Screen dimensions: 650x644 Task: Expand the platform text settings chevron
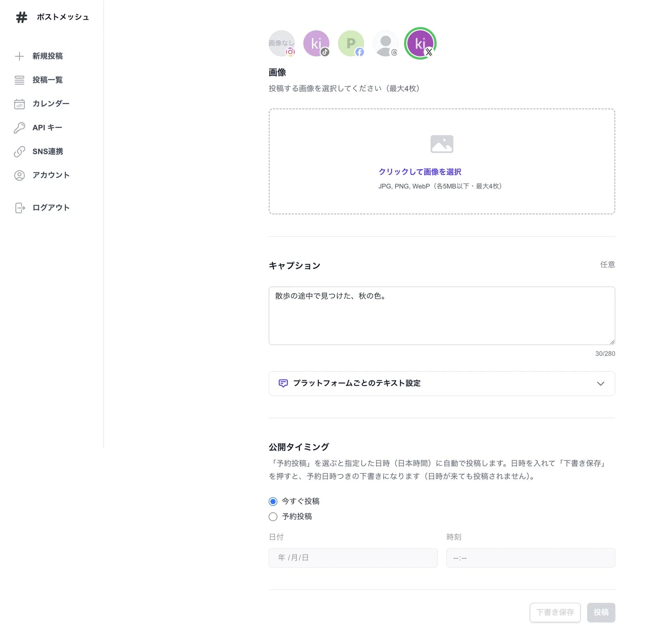(x=600, y=384)
